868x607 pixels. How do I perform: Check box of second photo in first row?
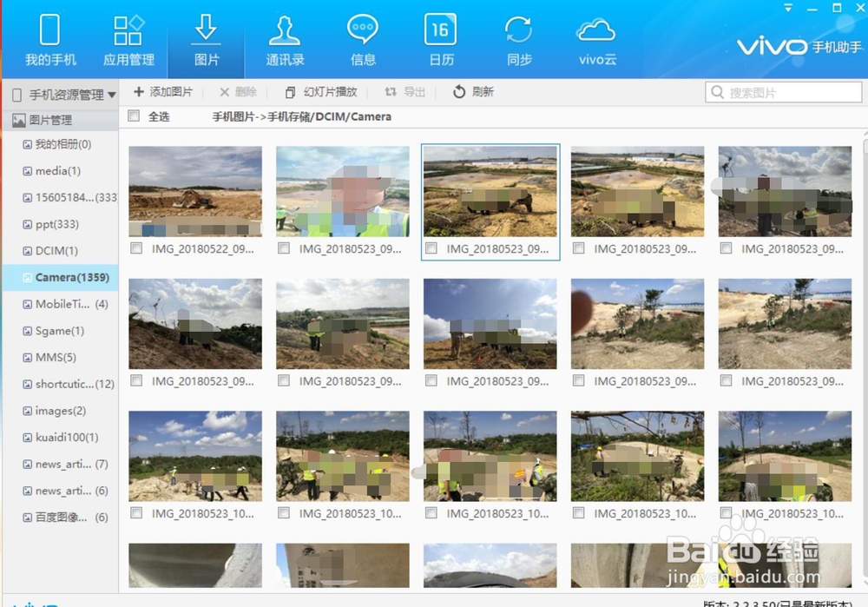pos(284,248)
